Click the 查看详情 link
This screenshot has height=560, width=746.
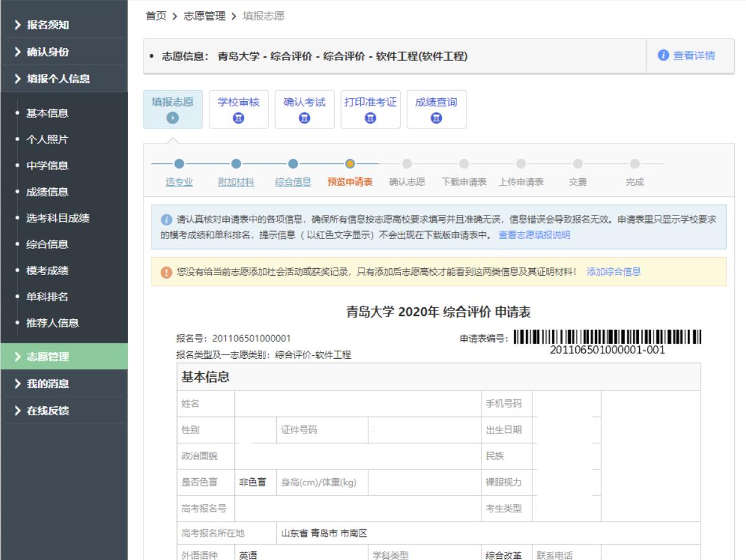click(x=694, y=56)
